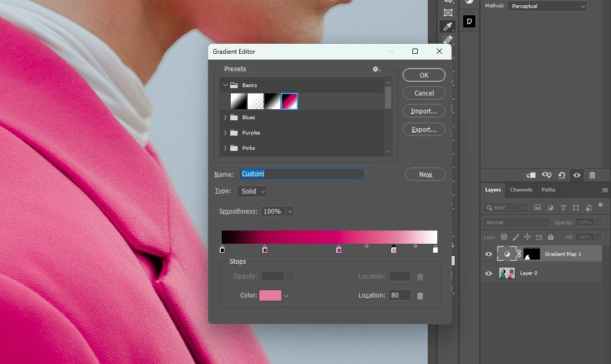Lock transparent pixels checkerboard icon

[x=504, y=237]
